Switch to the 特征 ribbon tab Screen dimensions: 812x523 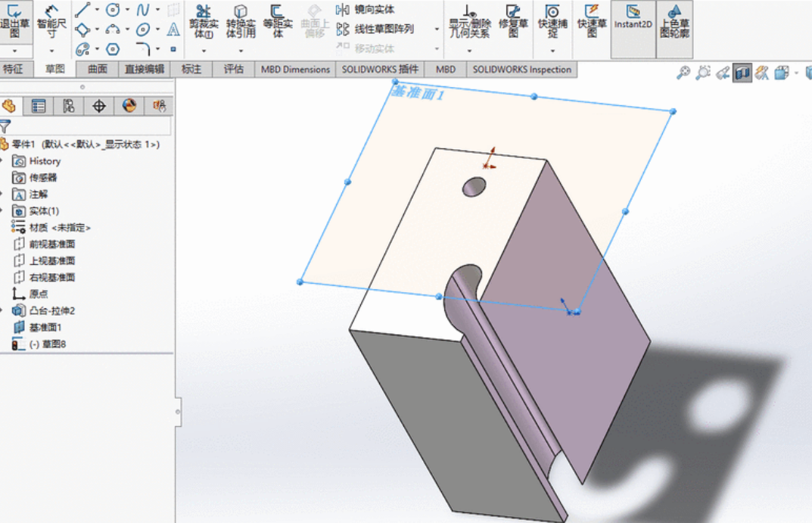[14, 69]
